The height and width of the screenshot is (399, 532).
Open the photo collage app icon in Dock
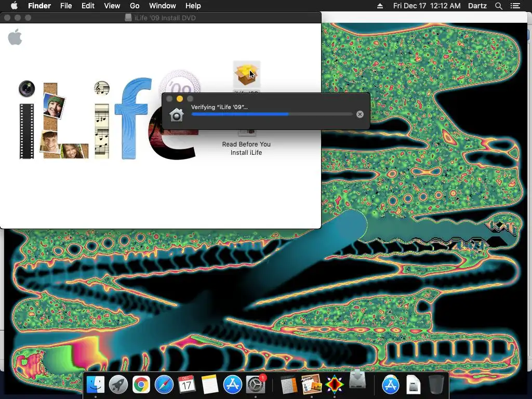tap(312, 384)
